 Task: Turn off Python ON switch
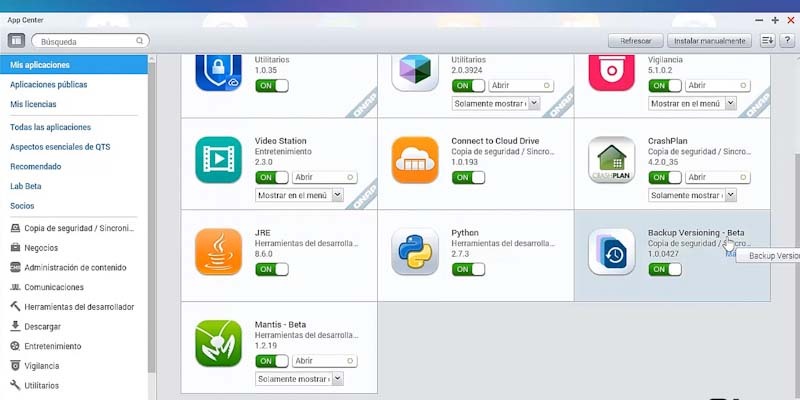tap(468, 269)
